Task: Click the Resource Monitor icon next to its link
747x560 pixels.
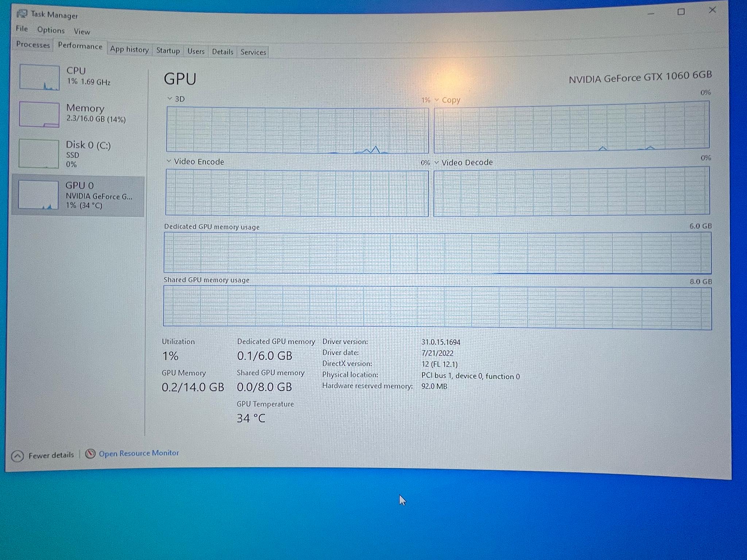Action: pyautogui.click(x=90, y=453)
